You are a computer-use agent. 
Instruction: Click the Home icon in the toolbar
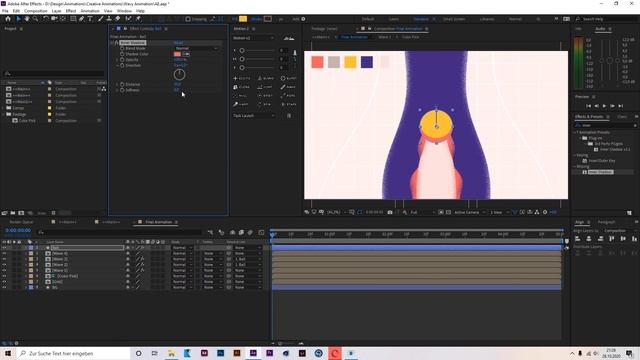tap(8, 19)
